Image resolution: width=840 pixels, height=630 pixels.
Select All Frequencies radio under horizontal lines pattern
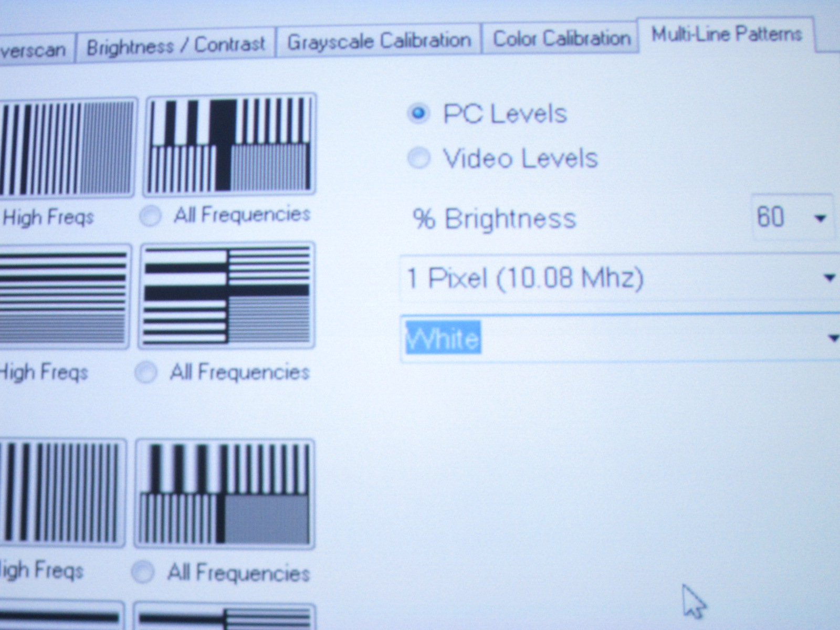point(145,372)
